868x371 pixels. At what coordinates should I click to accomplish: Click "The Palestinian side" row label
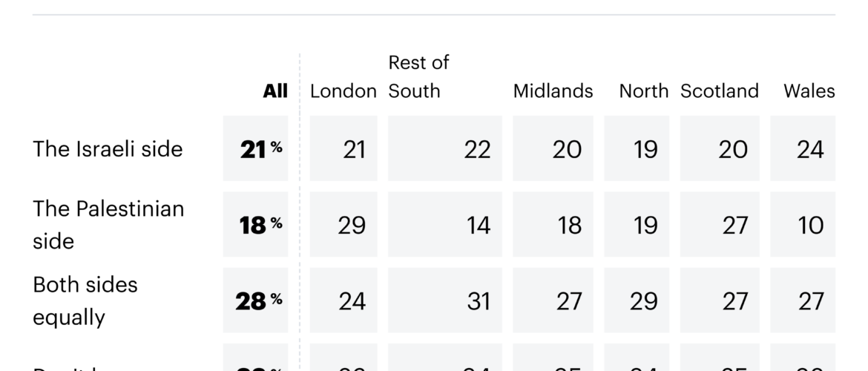pos(108,225)
